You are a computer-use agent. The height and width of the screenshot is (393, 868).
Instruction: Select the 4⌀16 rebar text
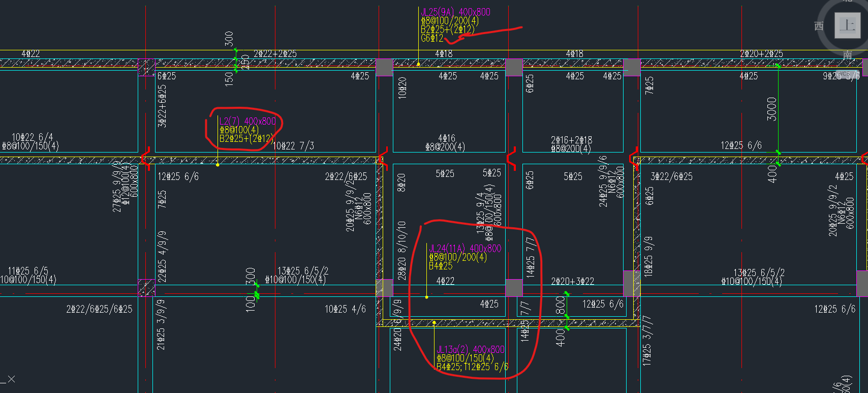[x=447, y=138]
